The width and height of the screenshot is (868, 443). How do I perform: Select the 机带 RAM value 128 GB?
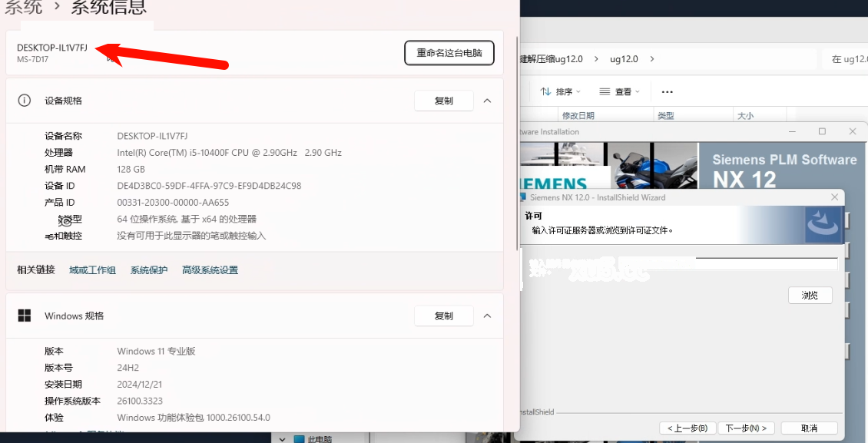[132, 169]
